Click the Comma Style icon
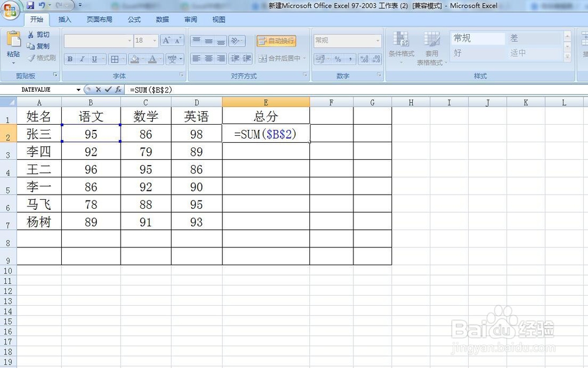This screenshot has width=588, height=368. 351,59
